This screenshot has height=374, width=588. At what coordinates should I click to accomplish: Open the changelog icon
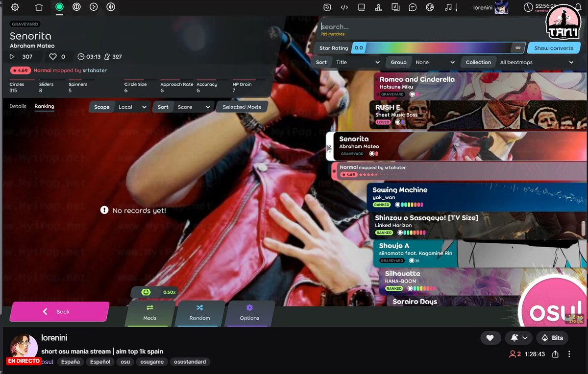pos(344,7)
